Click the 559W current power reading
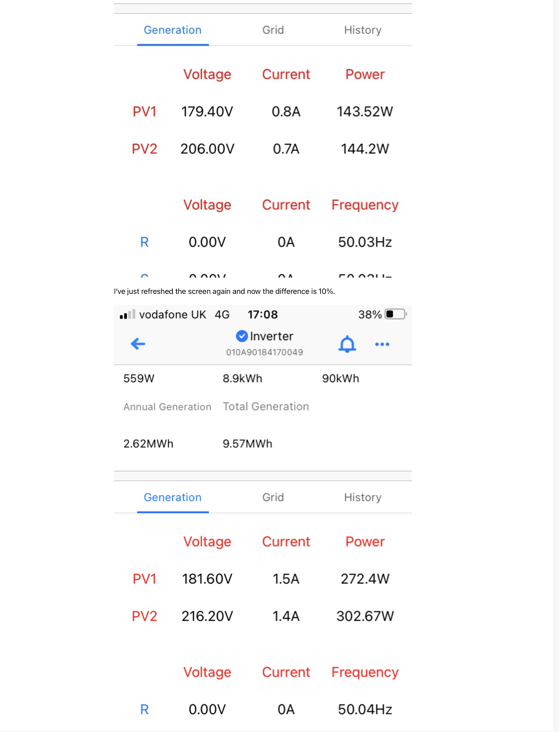This screenshot has height=732, width=560. (139, 379)
